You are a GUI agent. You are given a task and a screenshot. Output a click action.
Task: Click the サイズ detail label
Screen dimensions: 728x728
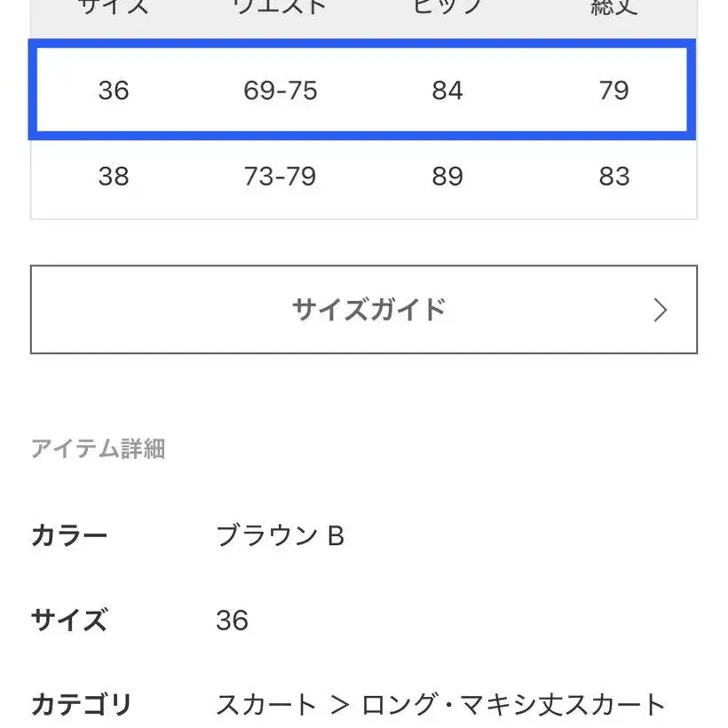[69, 620]
